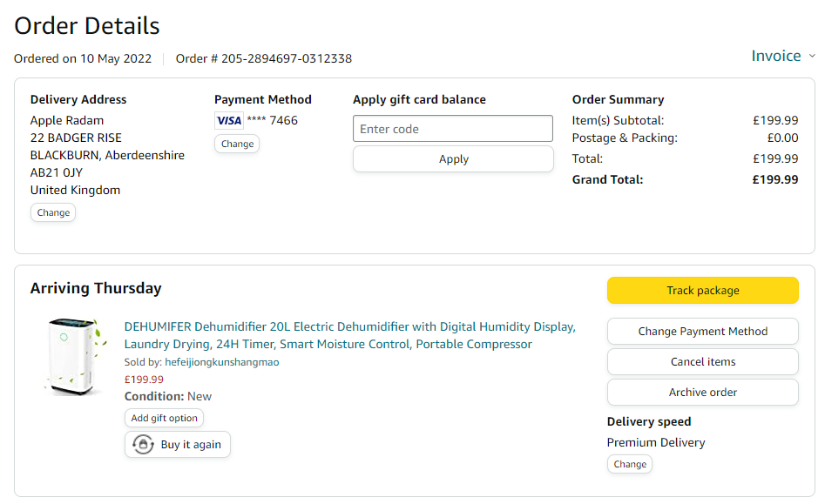
Task: Click the red £199.99 item price
Action: point(144,380)
